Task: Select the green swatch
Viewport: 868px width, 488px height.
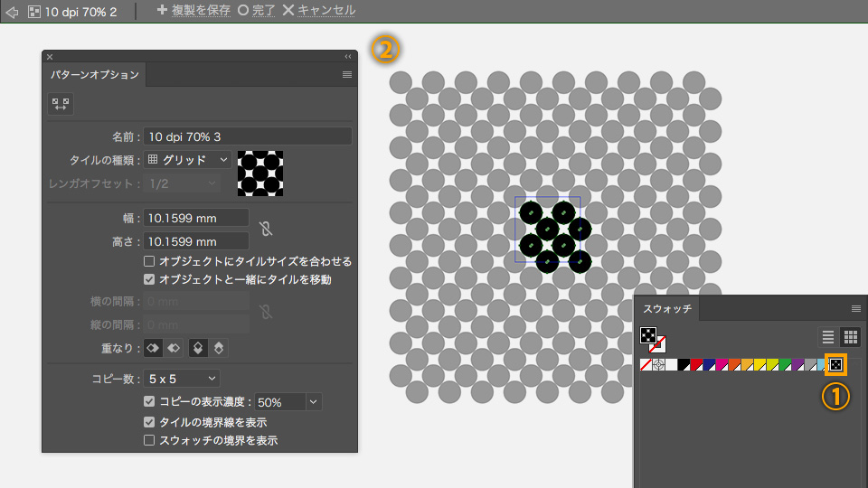Action: coord(786,364)
